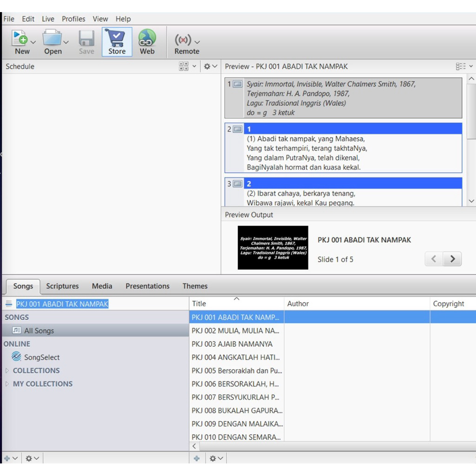Go to next preview slide
The image size is (476, 476).
[452, 259]
